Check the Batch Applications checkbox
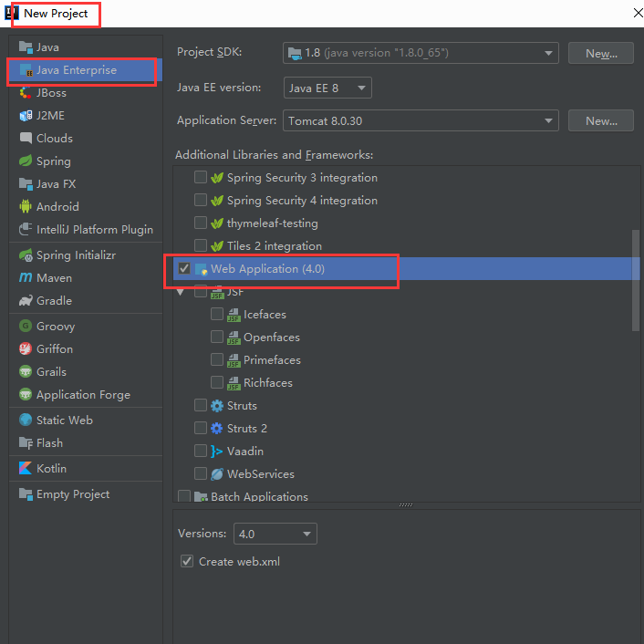 (184, 495)
